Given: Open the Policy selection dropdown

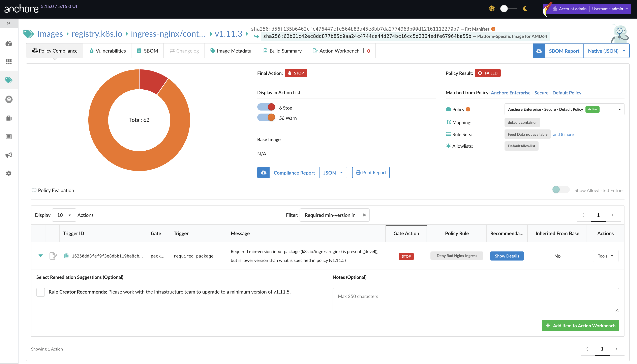Looking at the screenshot, I should click(x=564, y=109).
